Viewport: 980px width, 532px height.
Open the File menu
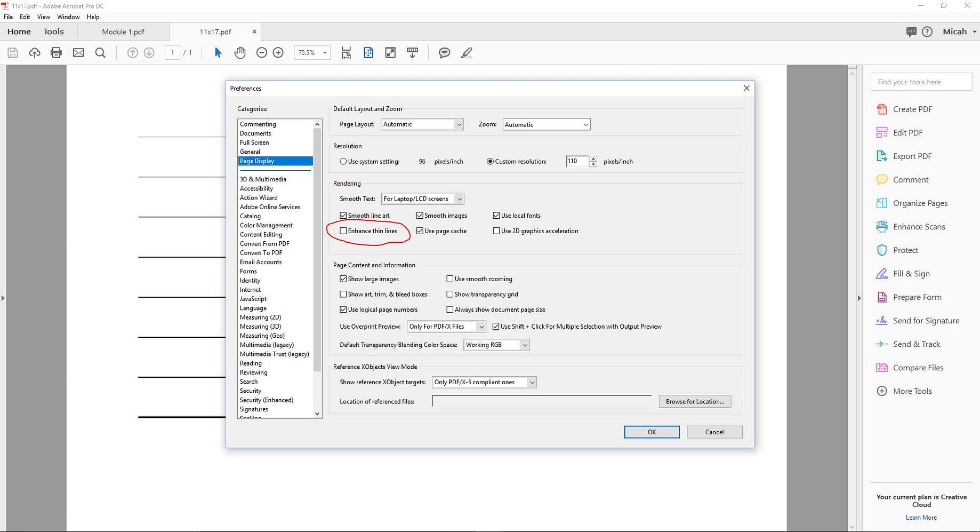pos(8,17)
